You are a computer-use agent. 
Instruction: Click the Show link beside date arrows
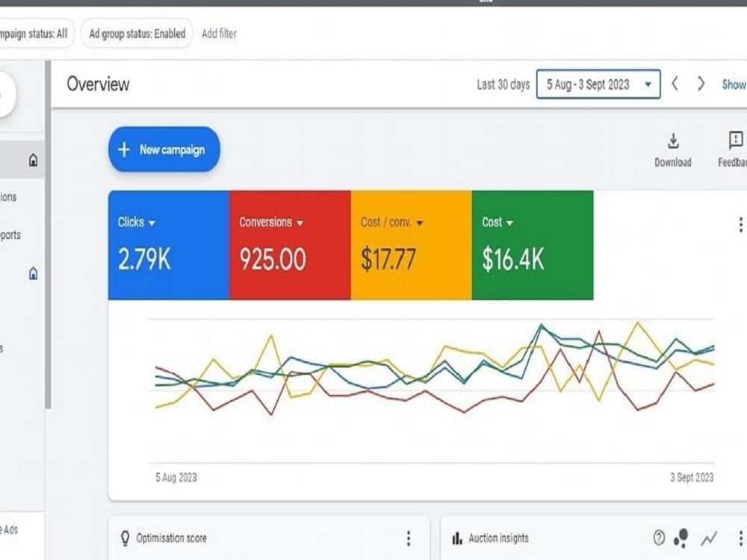click(x=734, y=85)
